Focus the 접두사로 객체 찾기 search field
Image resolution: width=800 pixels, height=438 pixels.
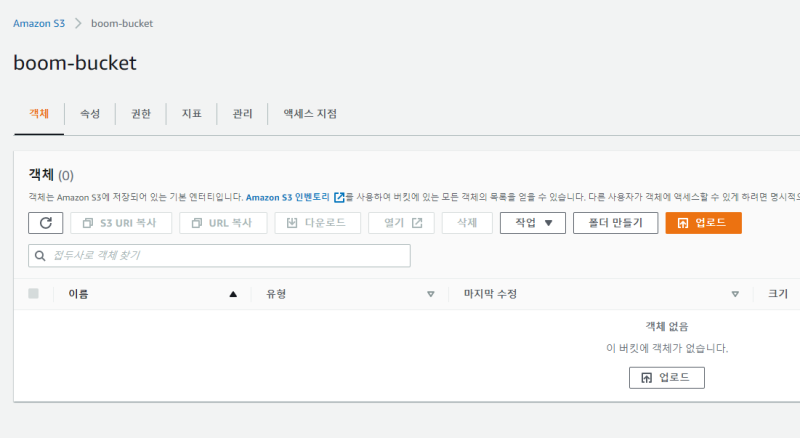(x=219, y=256)
